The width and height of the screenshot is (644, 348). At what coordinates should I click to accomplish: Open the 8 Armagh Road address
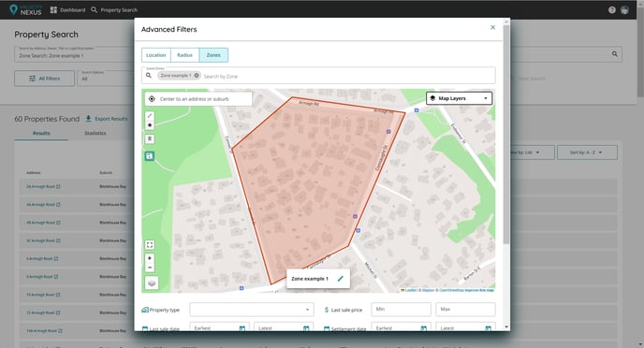click(39, 277)
